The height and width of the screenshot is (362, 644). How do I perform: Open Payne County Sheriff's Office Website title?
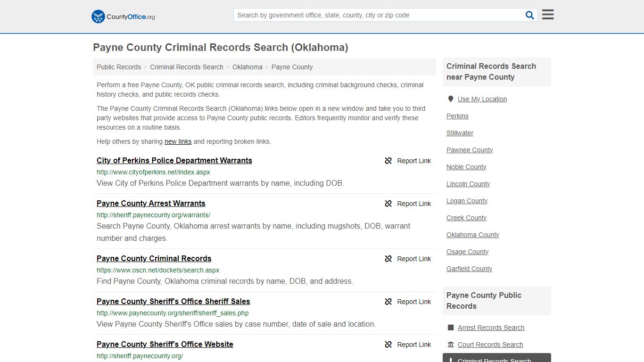pos(165,344)
